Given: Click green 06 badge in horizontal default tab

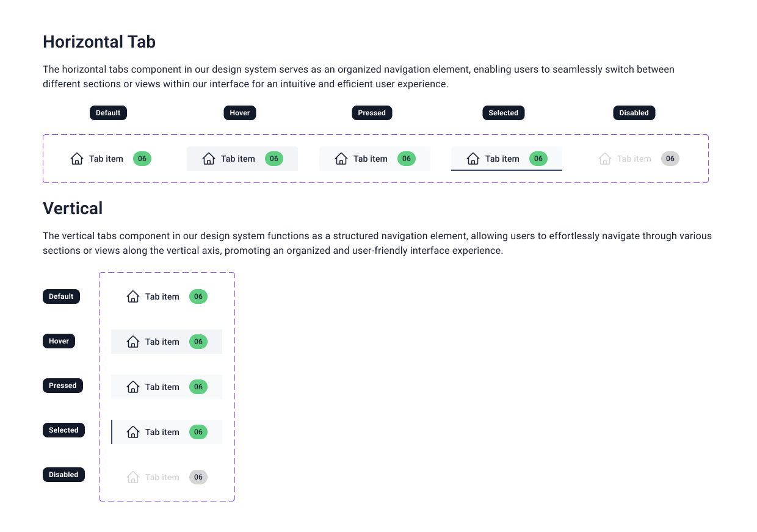Looking at the screenshot, I should coord(142,159).
